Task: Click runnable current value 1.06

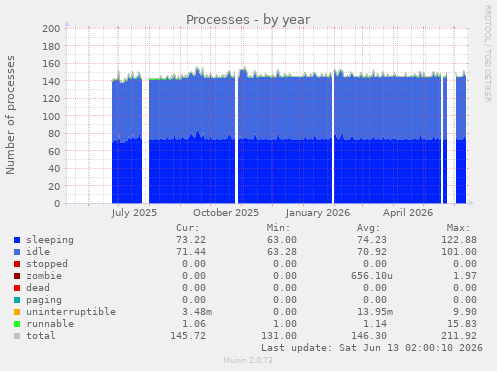Action: pos(194,324)
